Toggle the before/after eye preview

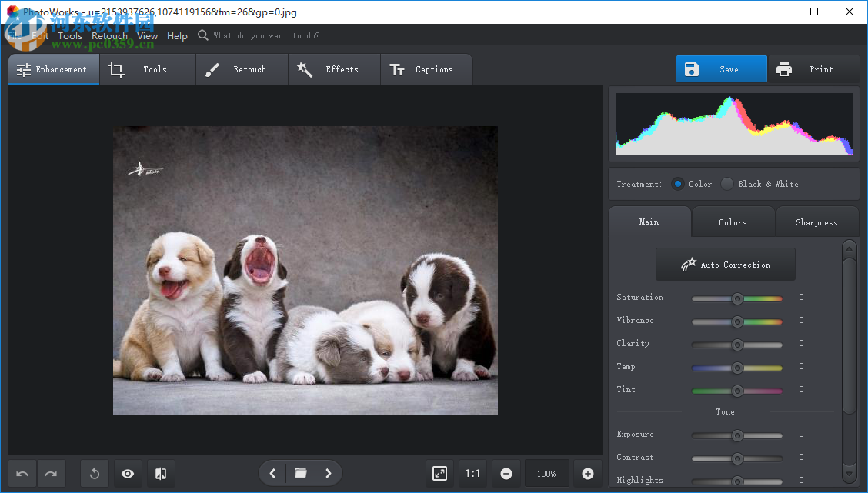coord(128,473)
